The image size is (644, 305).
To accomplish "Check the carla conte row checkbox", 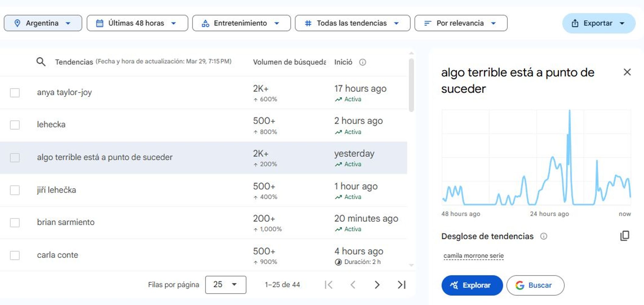I will (15, 255).
